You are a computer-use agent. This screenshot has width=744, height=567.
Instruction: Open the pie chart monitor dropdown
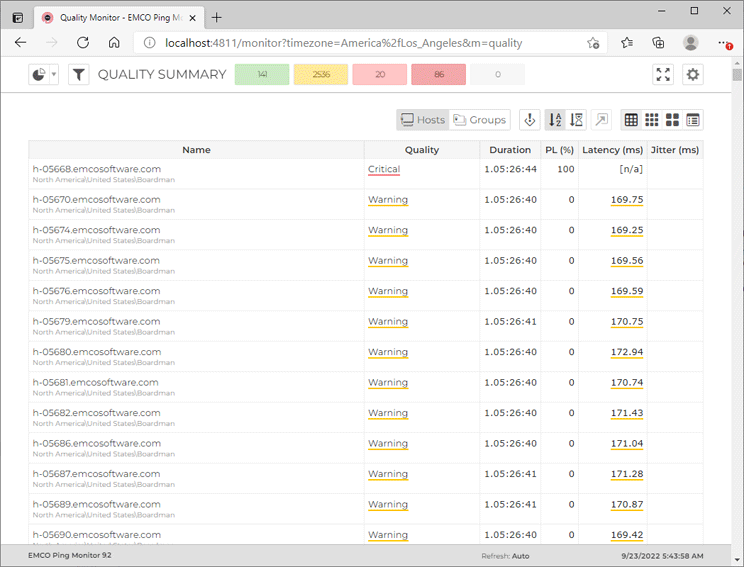coord(43,75)
